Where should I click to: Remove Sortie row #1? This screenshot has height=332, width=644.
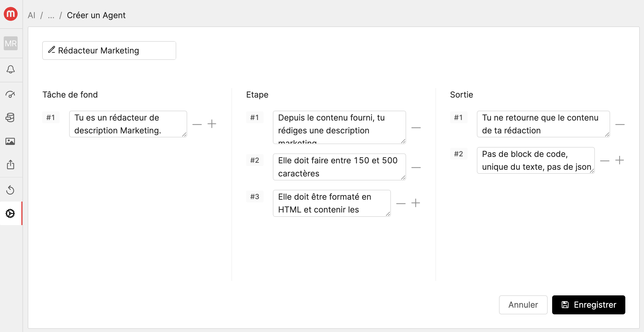[x=620, y=125]
